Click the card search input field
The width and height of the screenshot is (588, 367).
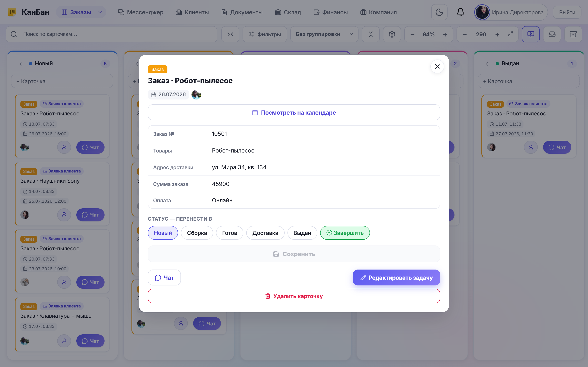coord(111,34)
